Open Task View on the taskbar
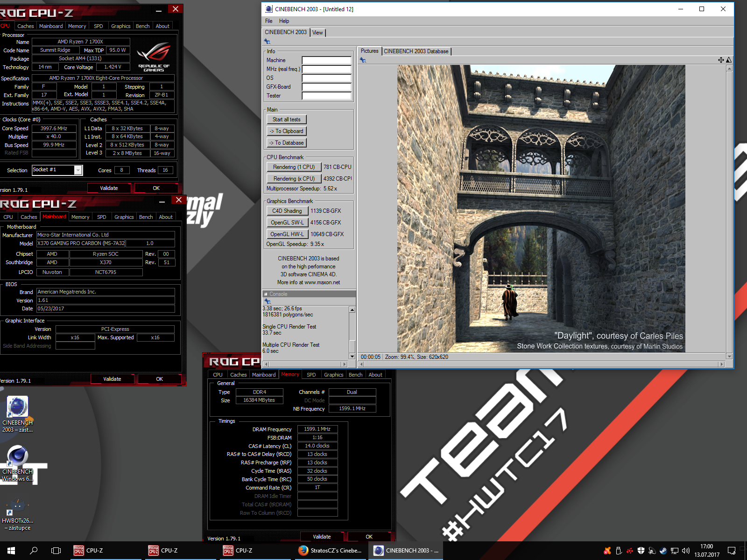747x560 pixels. (56, 551)
